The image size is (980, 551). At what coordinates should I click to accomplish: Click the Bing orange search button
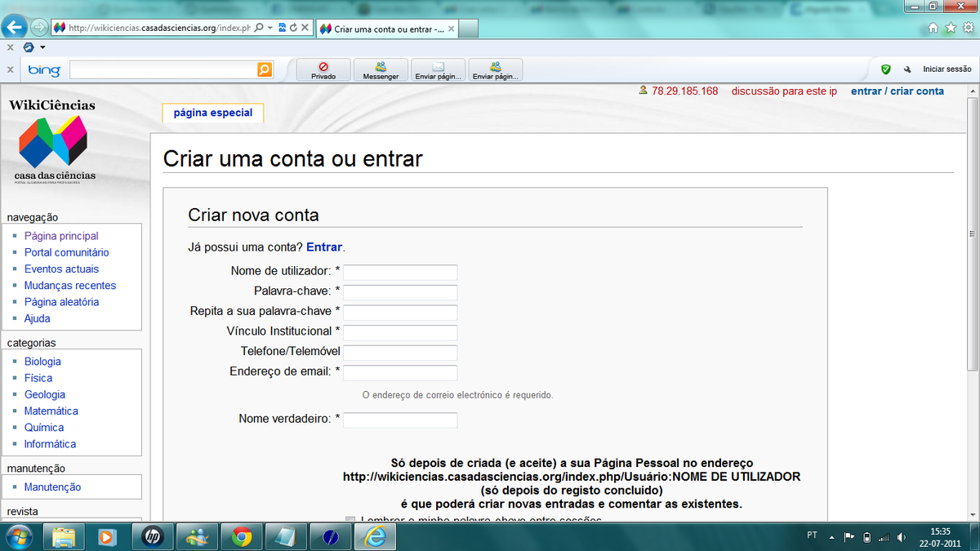[265, 70]
